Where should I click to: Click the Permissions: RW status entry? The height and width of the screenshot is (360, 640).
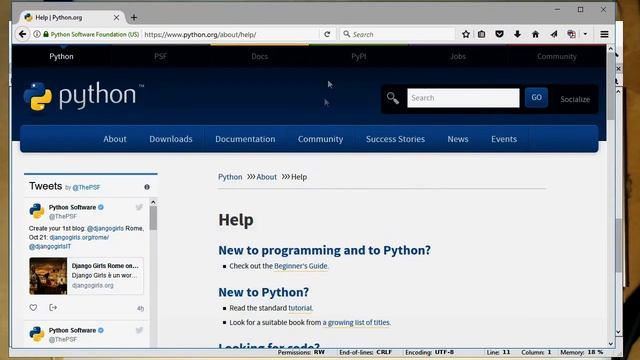click(301, 352)
